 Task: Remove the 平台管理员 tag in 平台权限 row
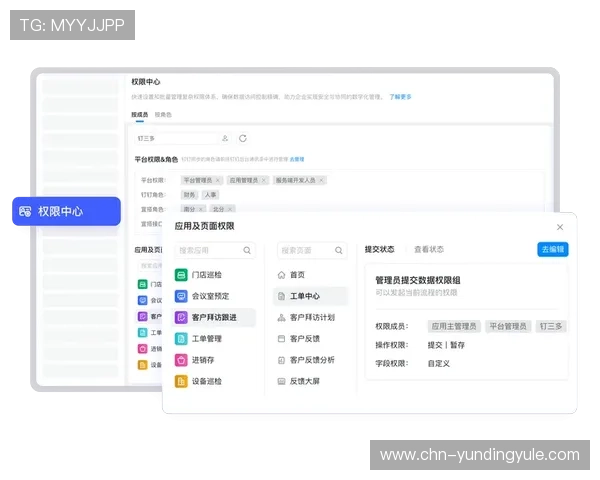218,180
